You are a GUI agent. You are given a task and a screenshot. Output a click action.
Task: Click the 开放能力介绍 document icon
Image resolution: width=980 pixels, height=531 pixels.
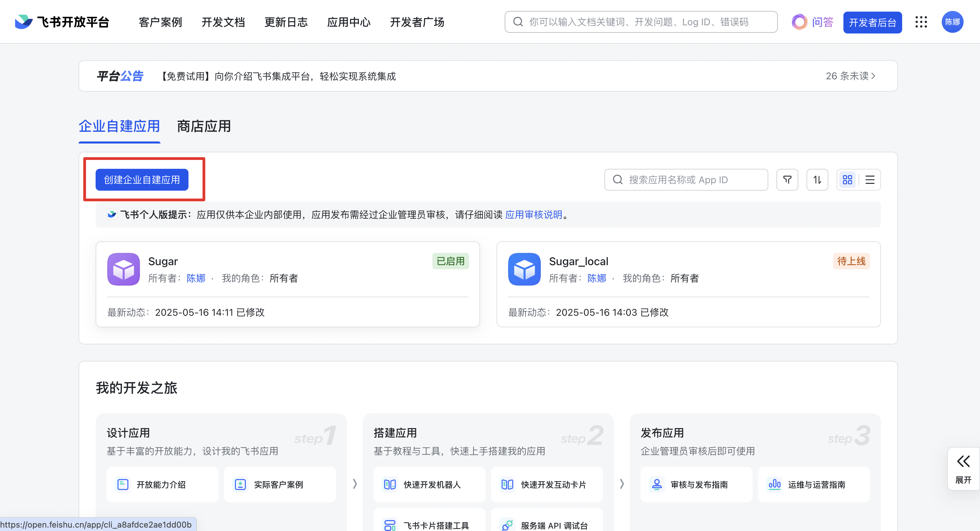tap(123, 484)
